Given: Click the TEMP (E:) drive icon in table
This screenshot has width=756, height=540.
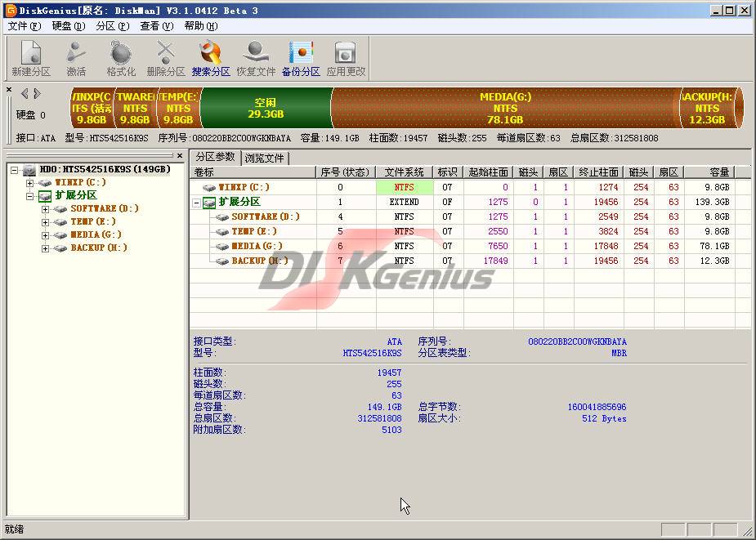Looking at the screenshot, I should pos(222,231).
